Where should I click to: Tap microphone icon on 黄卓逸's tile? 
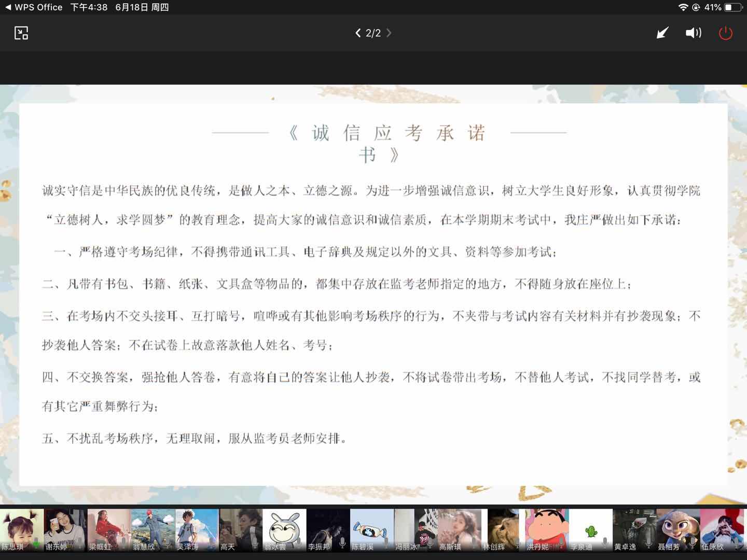coord(648,543)
